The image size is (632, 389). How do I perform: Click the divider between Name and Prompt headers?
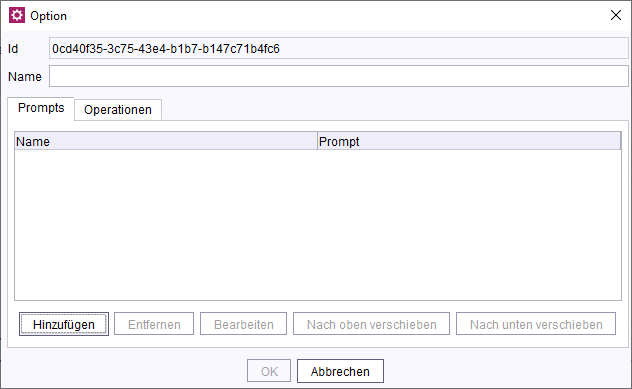(x=318, y=141)
